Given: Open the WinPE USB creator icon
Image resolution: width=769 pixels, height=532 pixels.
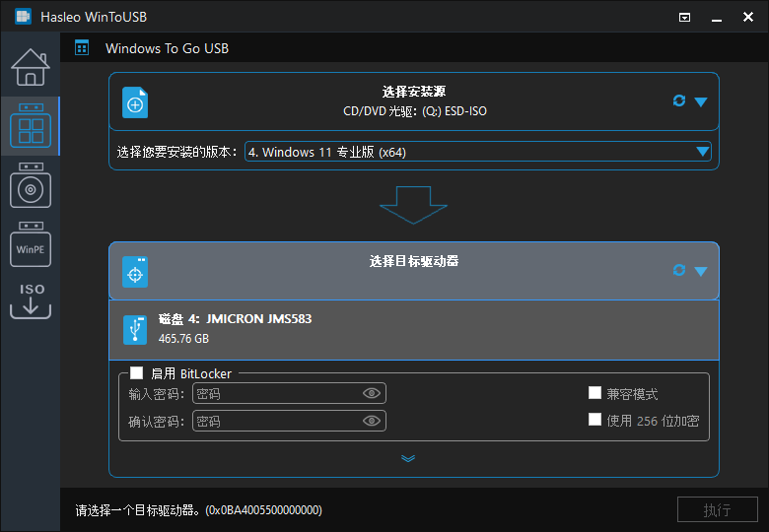Looking at the screenshot, I should pos(31,244).
